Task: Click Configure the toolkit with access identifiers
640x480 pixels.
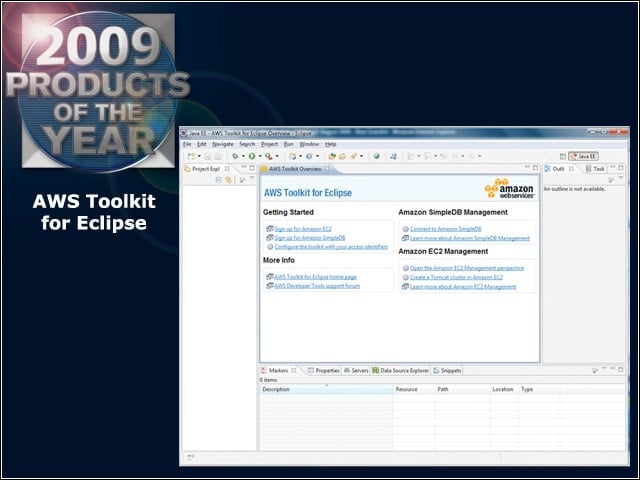Action: coord(331,247)
